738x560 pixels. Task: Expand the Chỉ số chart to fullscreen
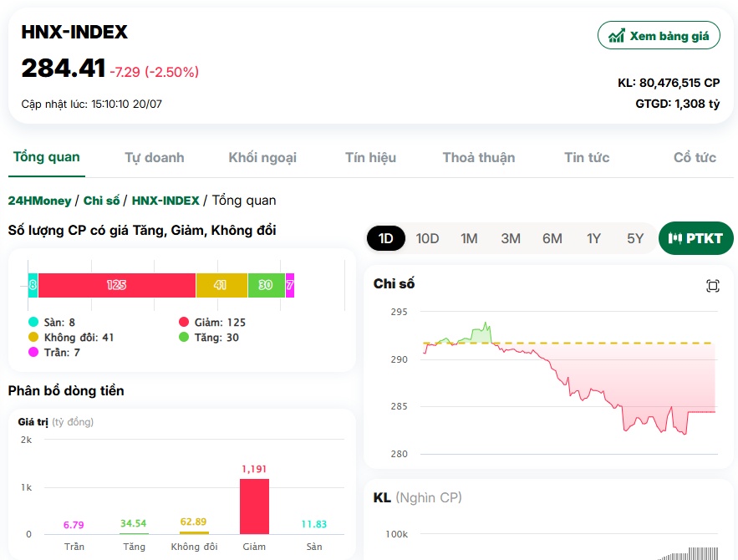713,286
